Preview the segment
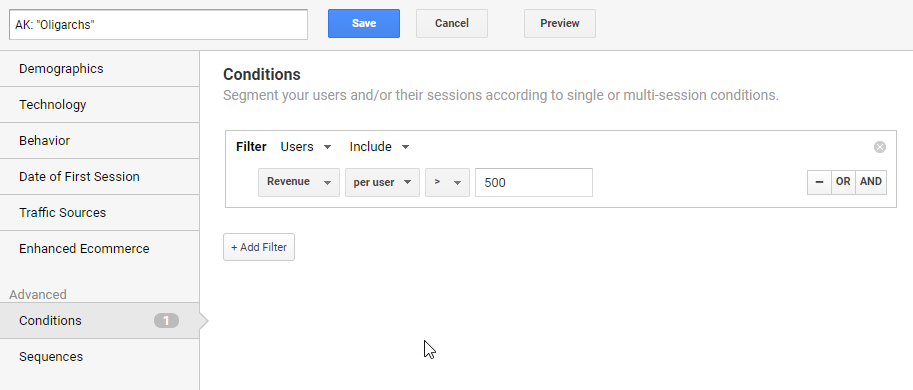The height and width of the screenshot is (390, 913). point(560,24)
